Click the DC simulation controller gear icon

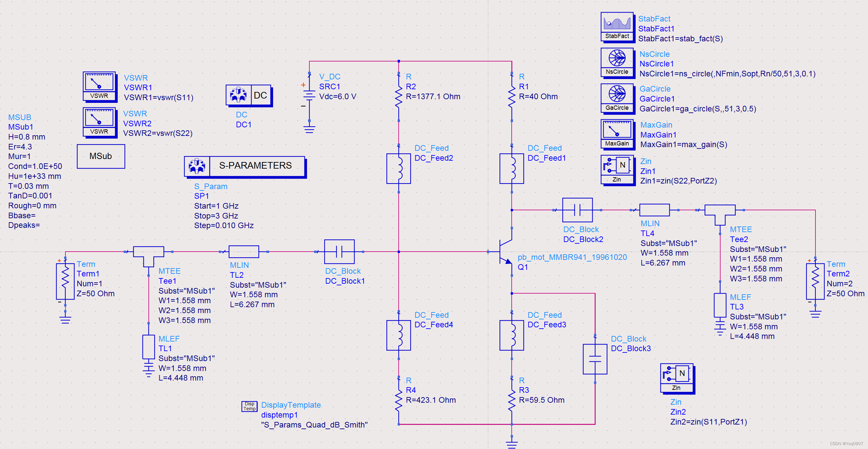point(239,95)
